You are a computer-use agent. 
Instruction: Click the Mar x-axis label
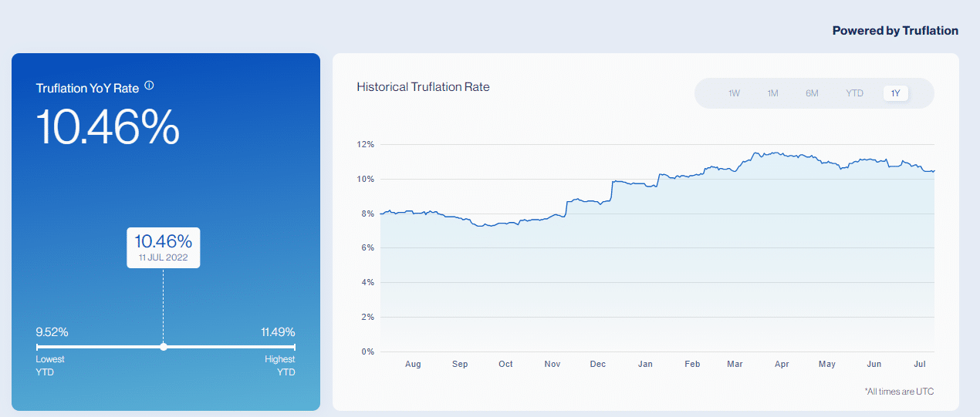(734, 364)
